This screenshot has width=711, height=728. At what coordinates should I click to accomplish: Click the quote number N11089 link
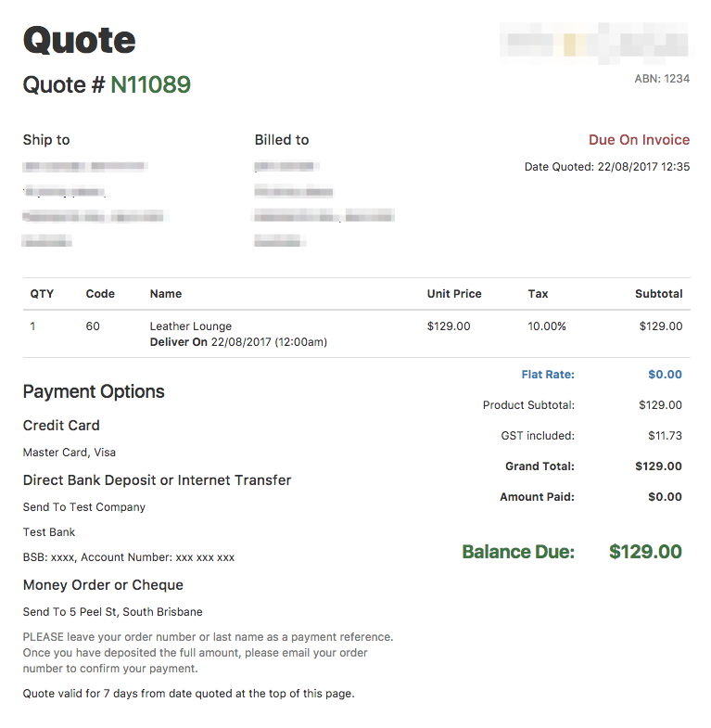(150, 84)
